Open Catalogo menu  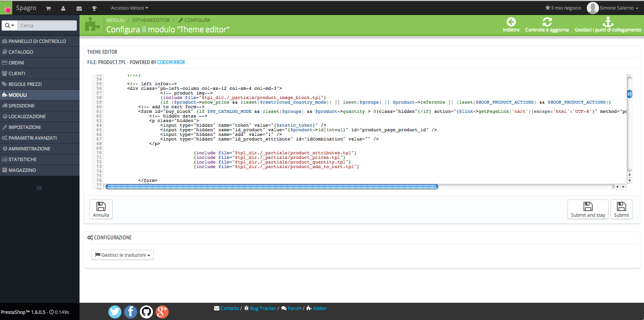[40, 52]
